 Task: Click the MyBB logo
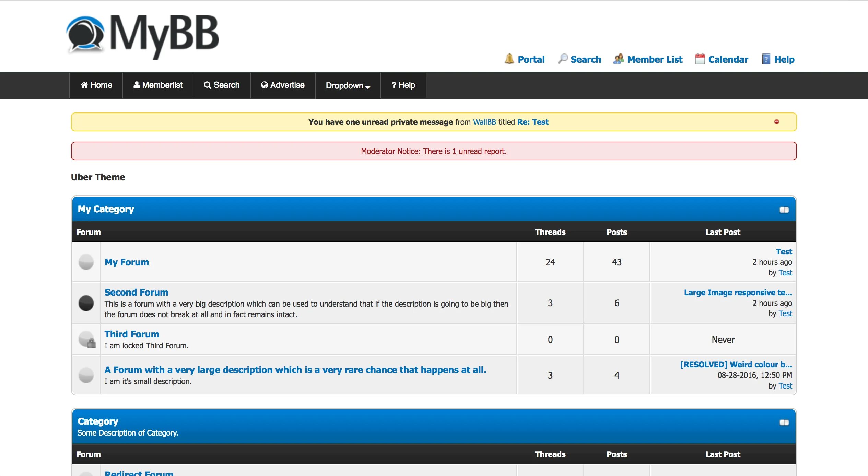[142, 36]
